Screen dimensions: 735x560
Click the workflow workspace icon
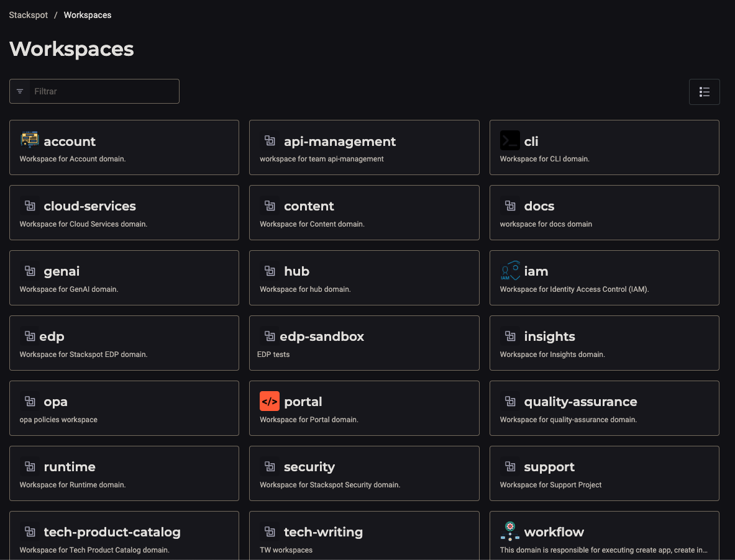tap(509, 531)
